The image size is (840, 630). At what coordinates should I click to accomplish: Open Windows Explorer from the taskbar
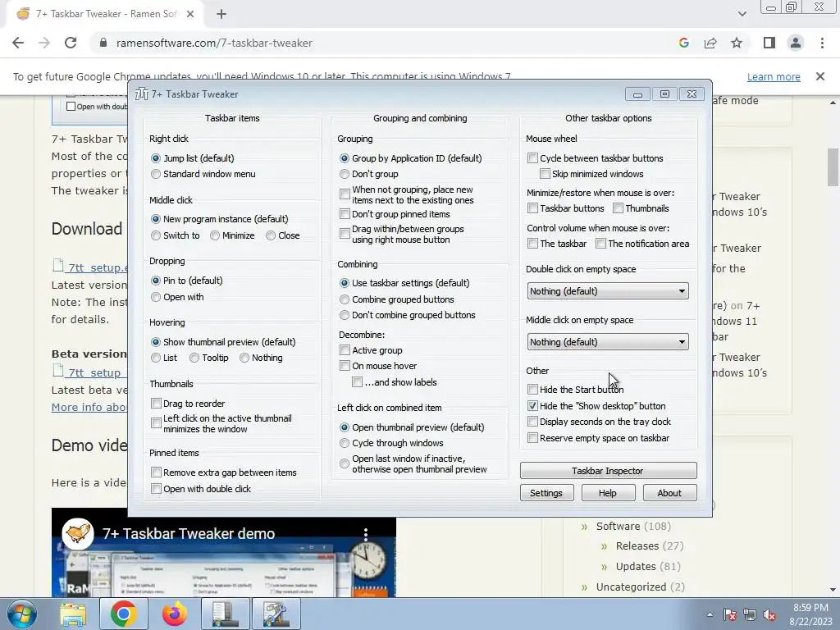tap(73, 614)
